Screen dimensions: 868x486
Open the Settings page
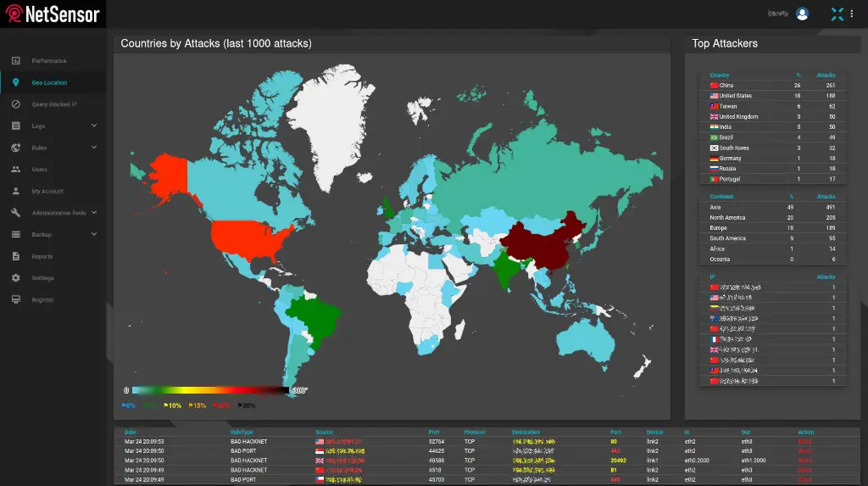[42, 278]
